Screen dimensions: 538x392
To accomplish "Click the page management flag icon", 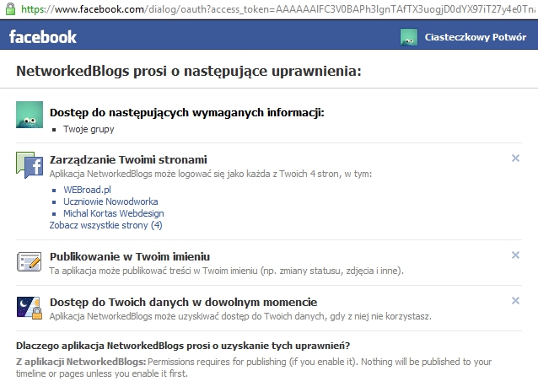I will 30,165.
